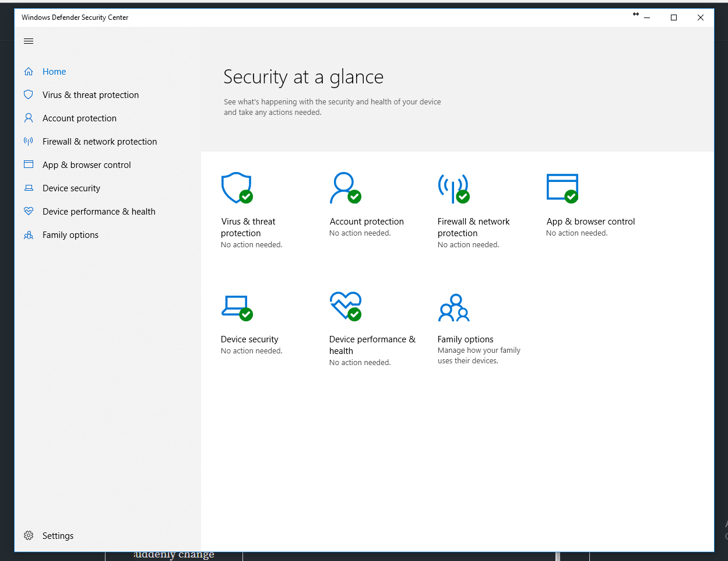
Task: Open Settings at bottom of sidebar
Action: tap(58, 536)
